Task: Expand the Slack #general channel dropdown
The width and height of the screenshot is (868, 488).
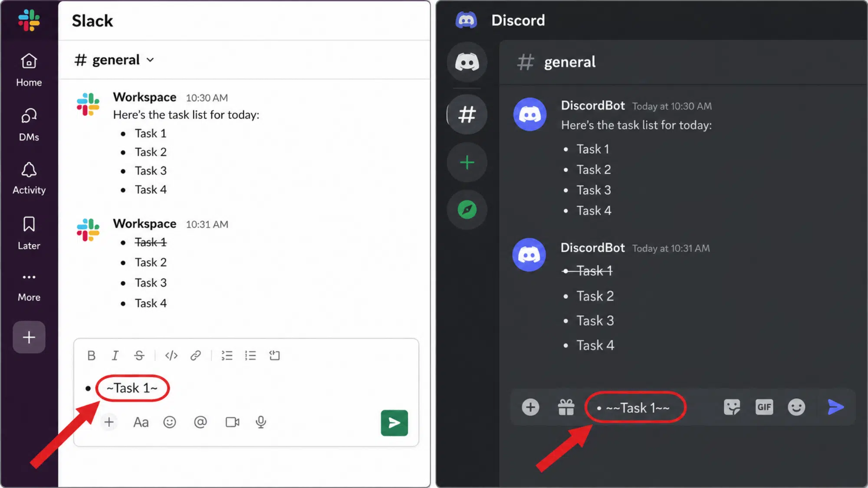Action: click(150, 60)
